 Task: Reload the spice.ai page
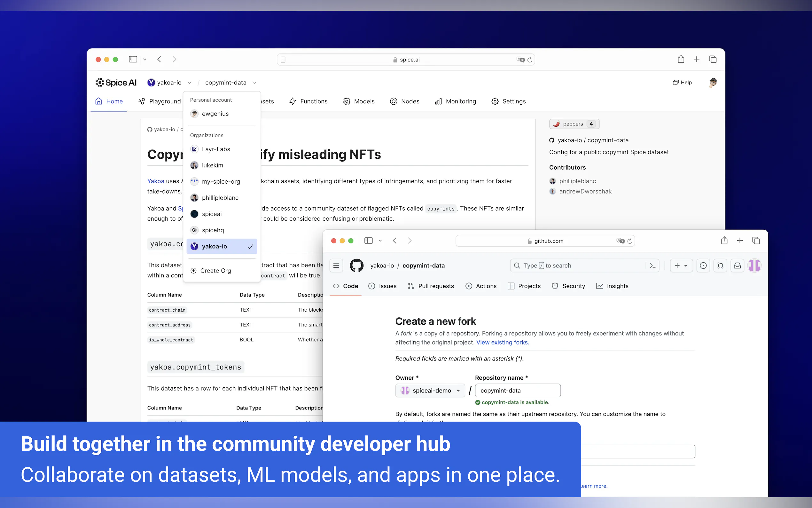coord(530,60)
